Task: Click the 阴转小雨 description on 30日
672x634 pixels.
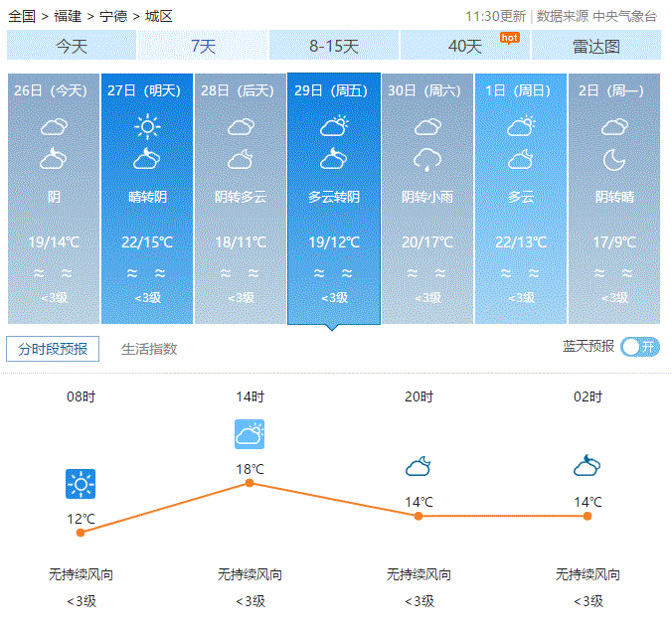Action: click(x=427, y=197)
